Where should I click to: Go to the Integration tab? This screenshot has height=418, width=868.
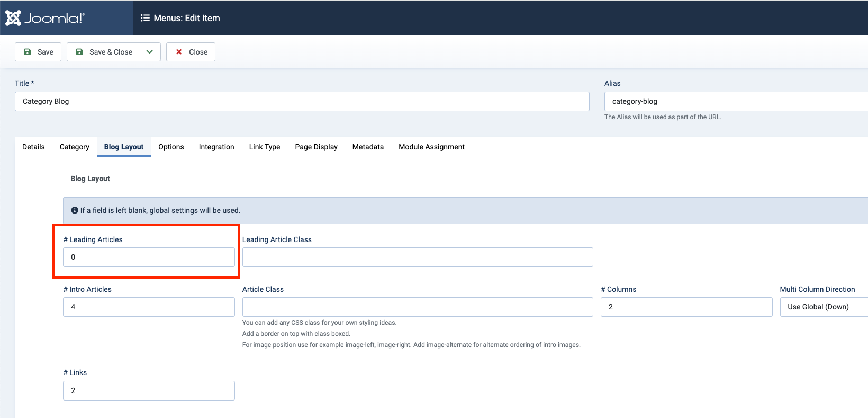(216, 147)
